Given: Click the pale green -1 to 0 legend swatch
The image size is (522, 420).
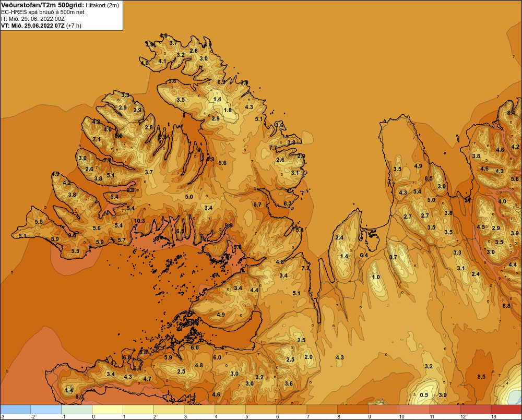Looking at the screenshot, I should click(x=77, y=410).
